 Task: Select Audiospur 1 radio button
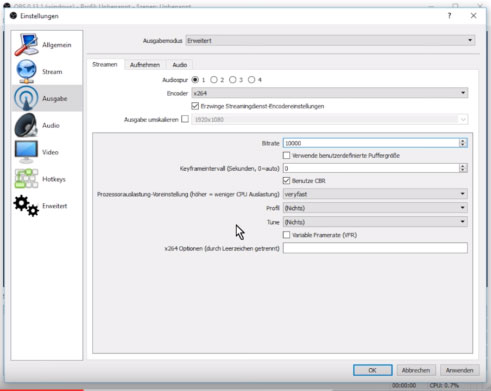tap(195, 80)
